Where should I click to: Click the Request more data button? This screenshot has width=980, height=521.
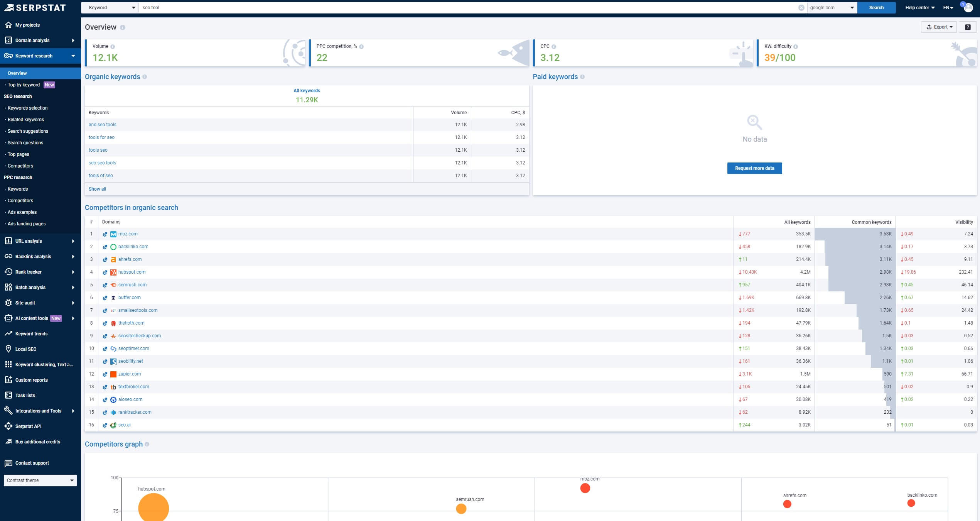pos(754,168)
